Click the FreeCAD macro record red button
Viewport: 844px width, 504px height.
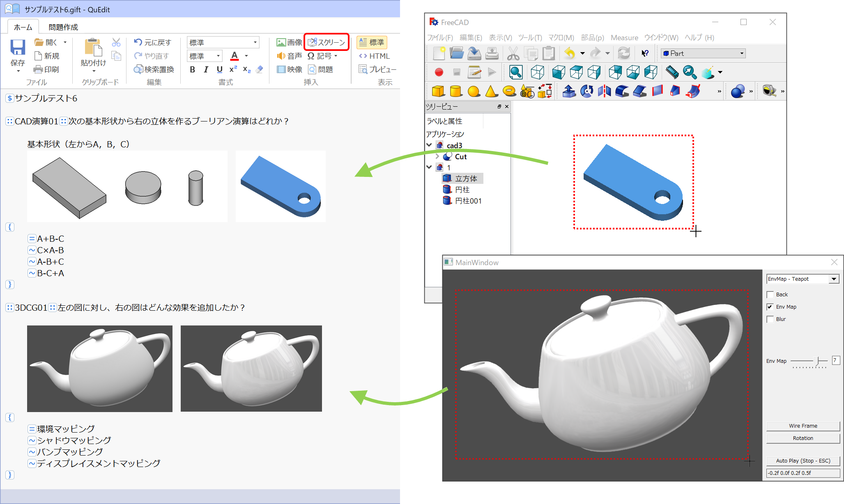coord(439,72)
